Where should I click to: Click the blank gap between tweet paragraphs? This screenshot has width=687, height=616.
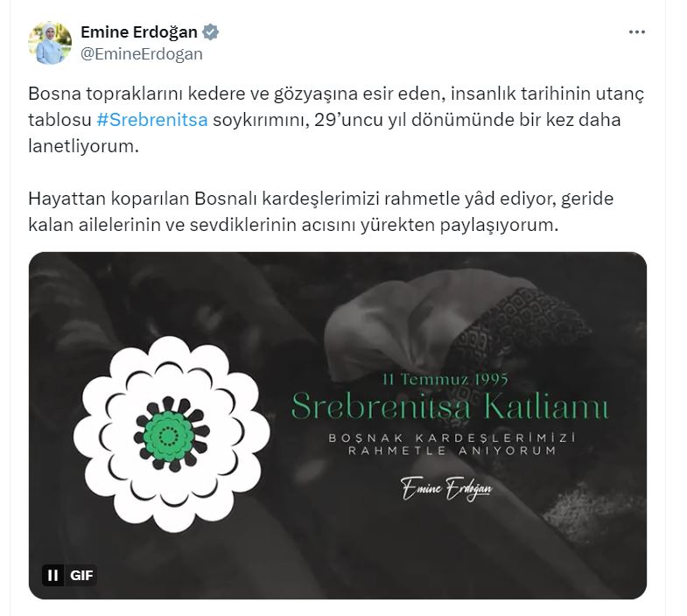pyautogui.click(x=336, y=172)
